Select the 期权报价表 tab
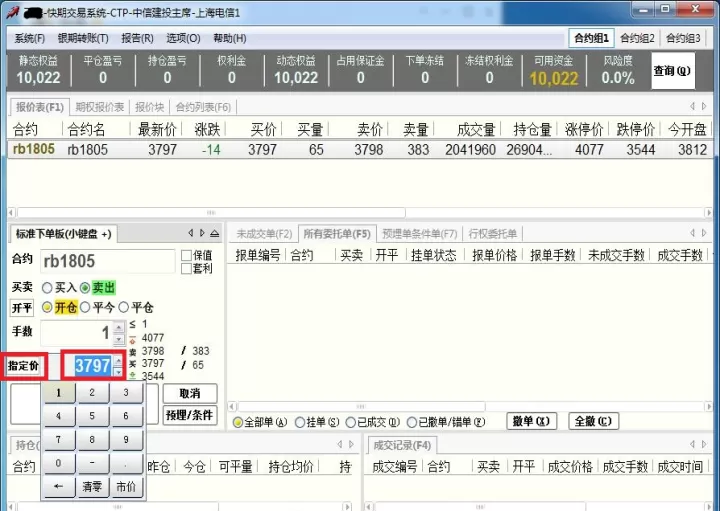This screenshot has height=511, width=720. [100, 107]
